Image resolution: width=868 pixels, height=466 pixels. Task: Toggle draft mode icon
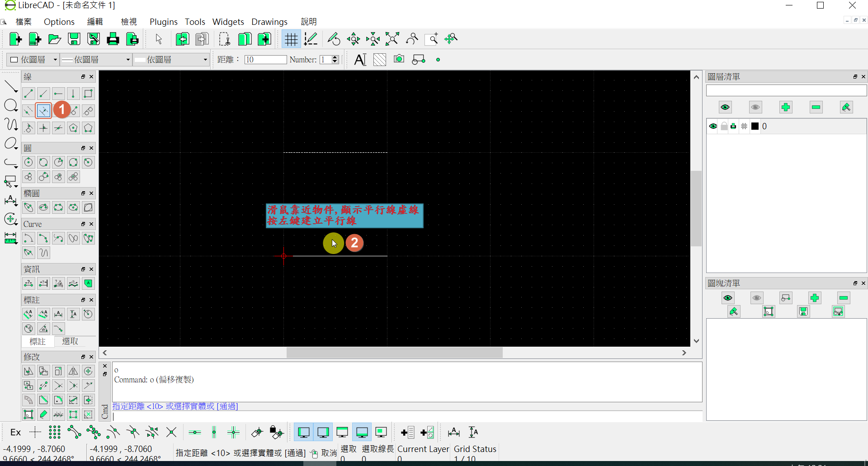tap(311, 39)
